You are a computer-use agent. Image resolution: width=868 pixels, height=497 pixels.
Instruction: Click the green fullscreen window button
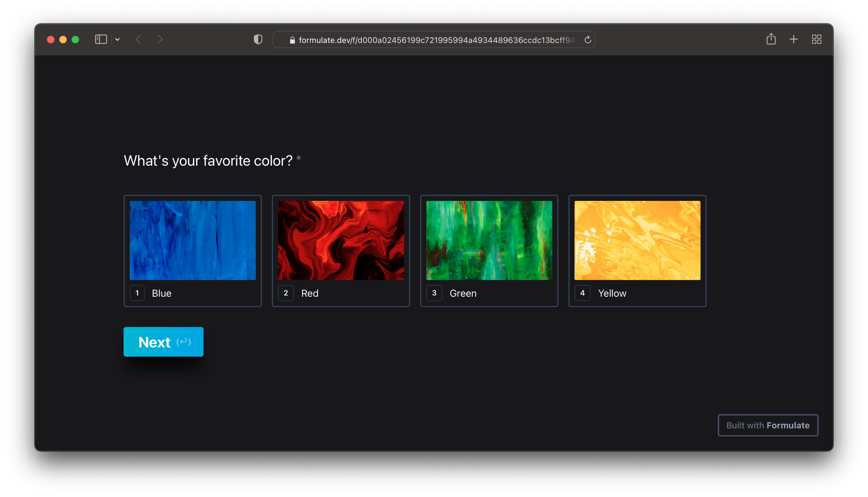pyautogui.click(x=75, y=40)
